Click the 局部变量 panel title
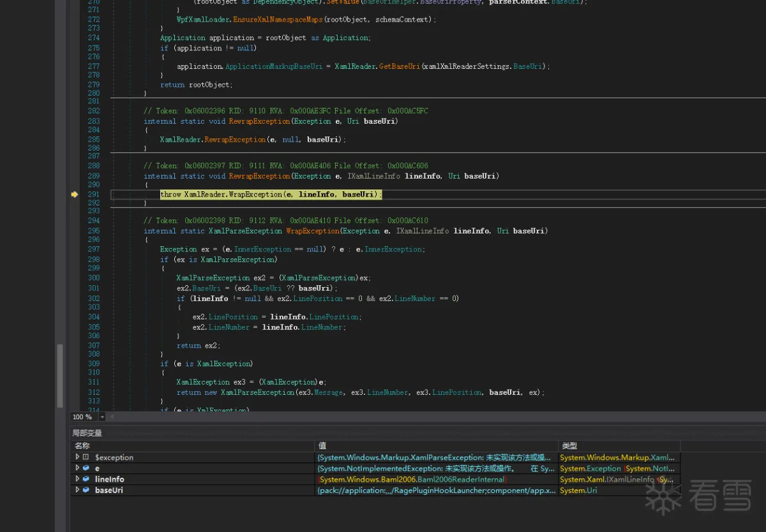The image size is (766, 532). [87, 433]
